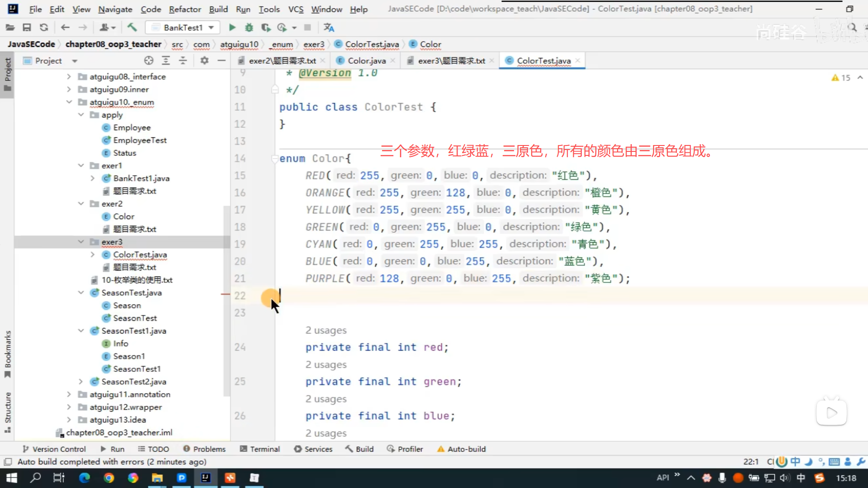
Task: Switch to Color.java editor tab
Action: coord(366,61)
